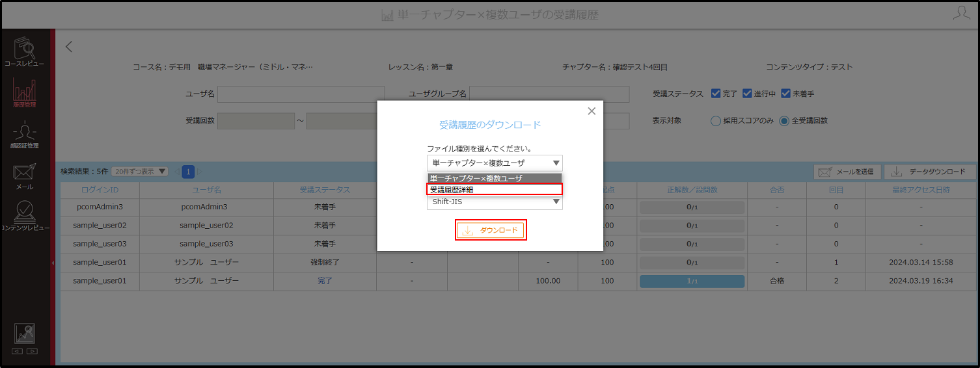
Task: Open the コースレビュー sidebar icon
Action: click(25, 51)
